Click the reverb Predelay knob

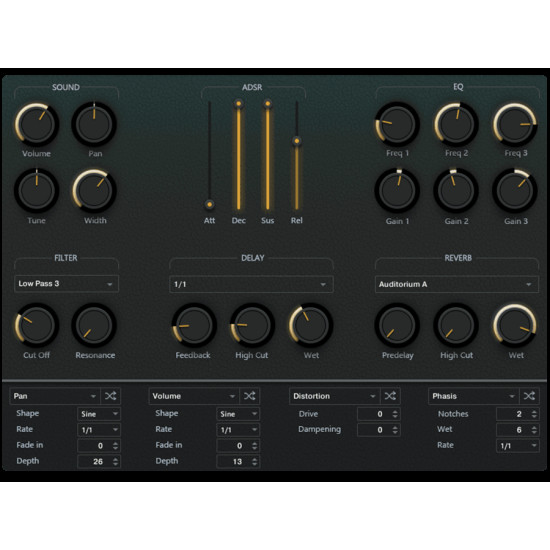pyautogui.click(x=397, y=325)
